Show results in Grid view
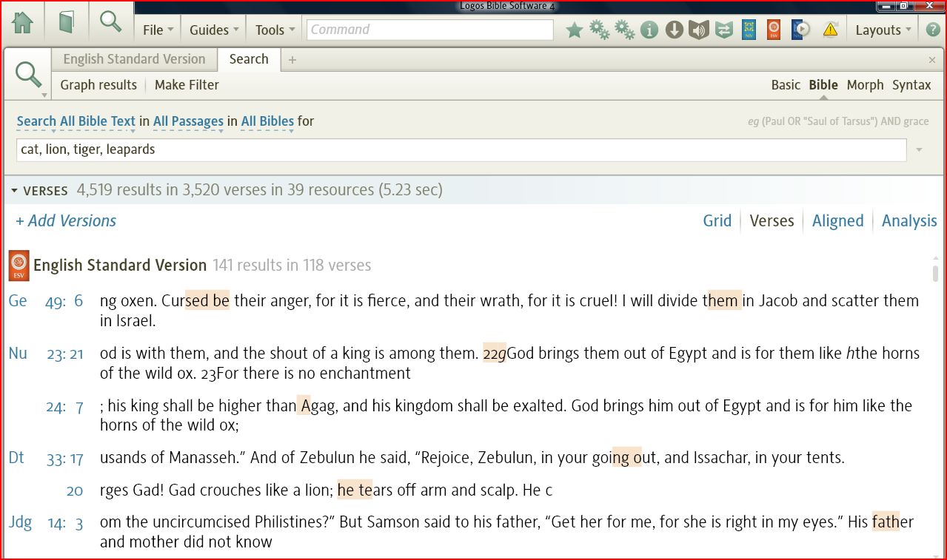 click(717, 220)
